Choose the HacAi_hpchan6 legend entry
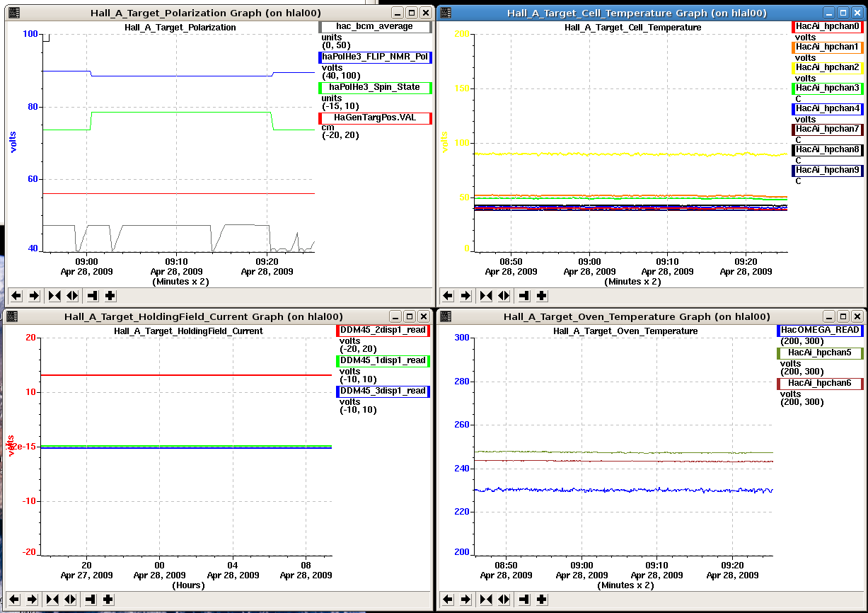 820,384
